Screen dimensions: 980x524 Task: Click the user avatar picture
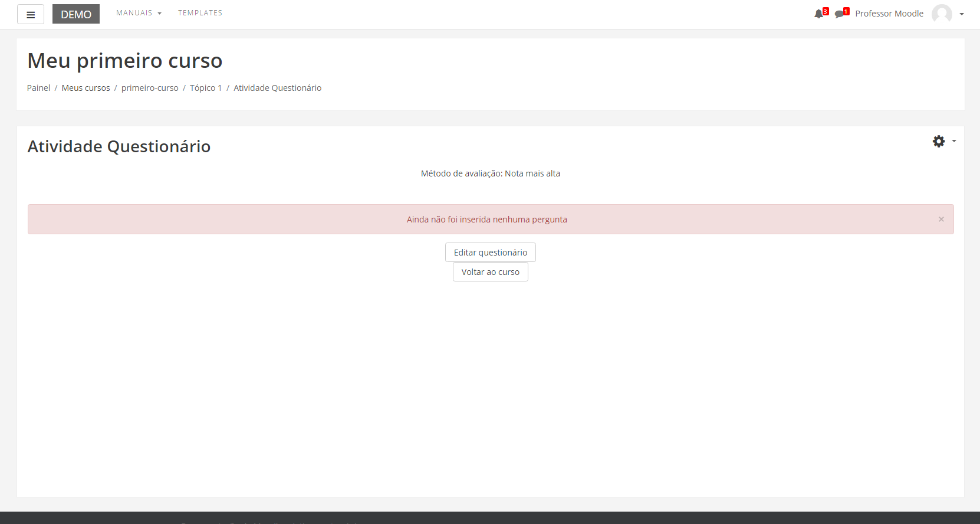point(942,14)
